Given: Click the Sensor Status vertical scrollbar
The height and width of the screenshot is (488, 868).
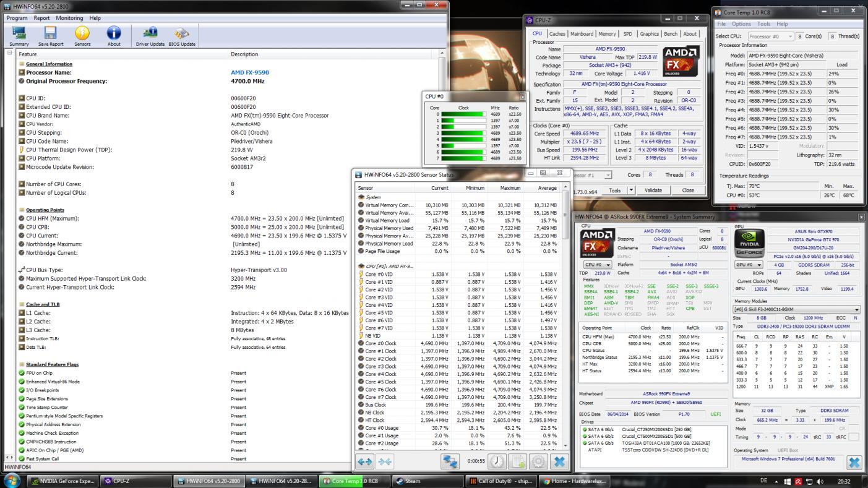Looking at the screenshot, I should coord(565,315).
